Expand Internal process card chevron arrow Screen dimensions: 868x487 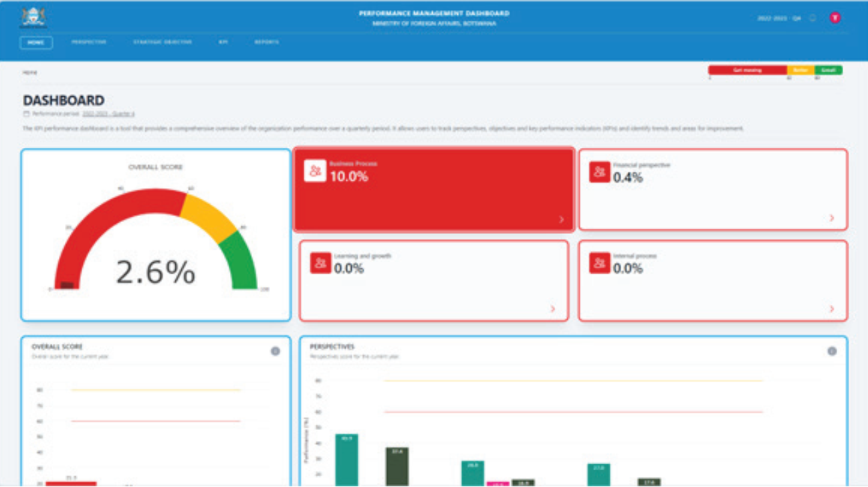click(x=832, y=309)
